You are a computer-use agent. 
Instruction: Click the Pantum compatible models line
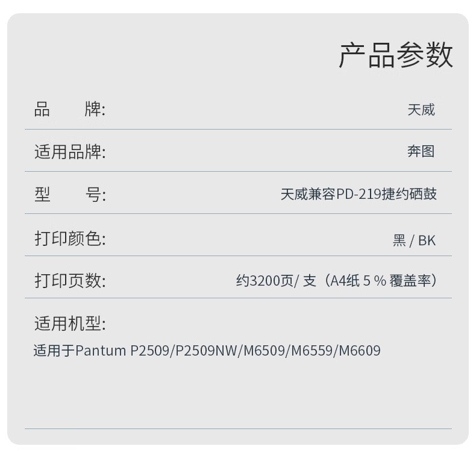point(207,351)
